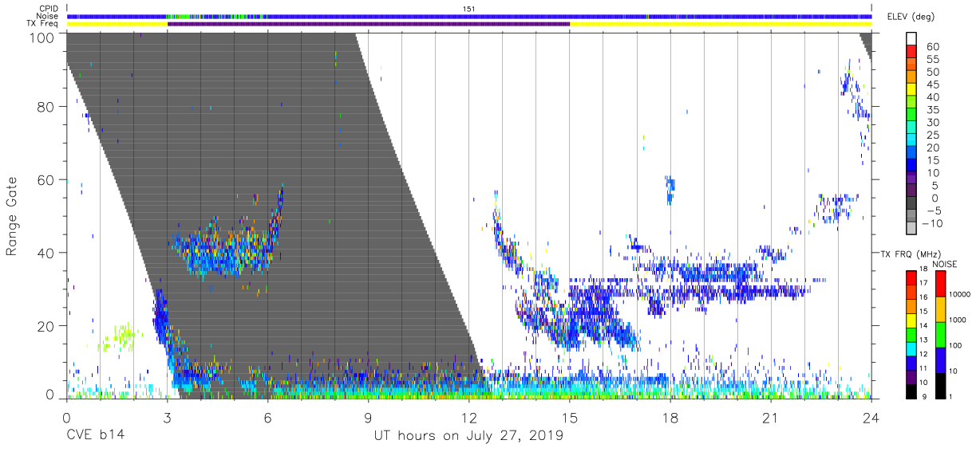Click the '30' label on ELEV colorbar
Viewport: 980px width, 452px height.
pyautogui.click(x=931, y=123)
